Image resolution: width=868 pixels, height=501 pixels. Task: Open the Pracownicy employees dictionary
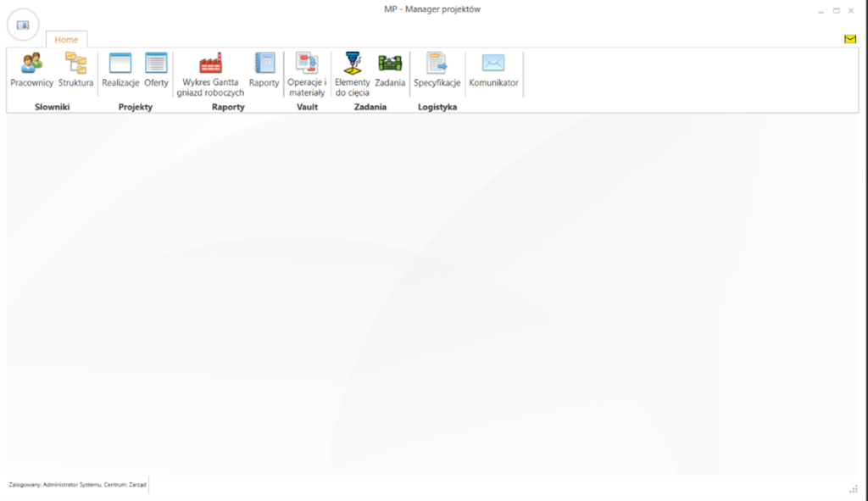point(31,70)
